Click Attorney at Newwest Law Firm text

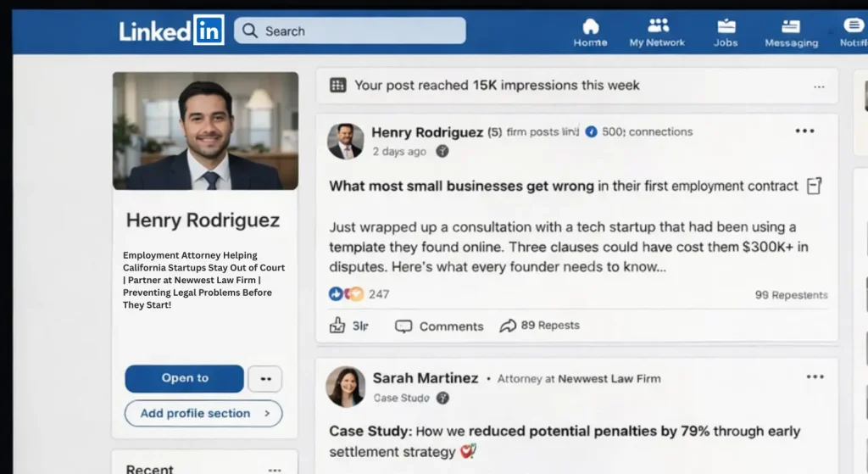(579, 379)
